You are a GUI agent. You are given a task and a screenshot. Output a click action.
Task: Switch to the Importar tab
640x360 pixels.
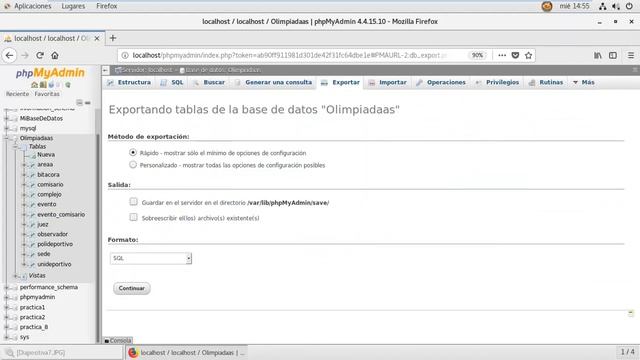click(x=387, y=82)
